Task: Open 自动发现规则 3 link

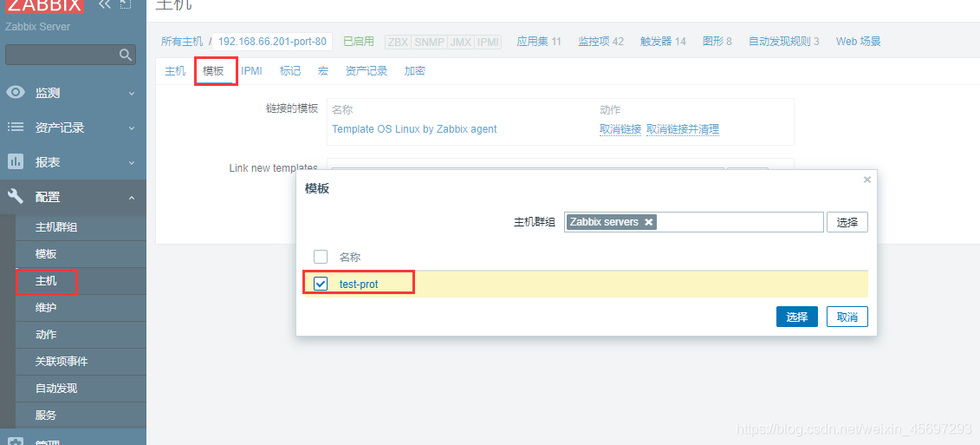Action: pyautogui.click(x=784, y=42)
